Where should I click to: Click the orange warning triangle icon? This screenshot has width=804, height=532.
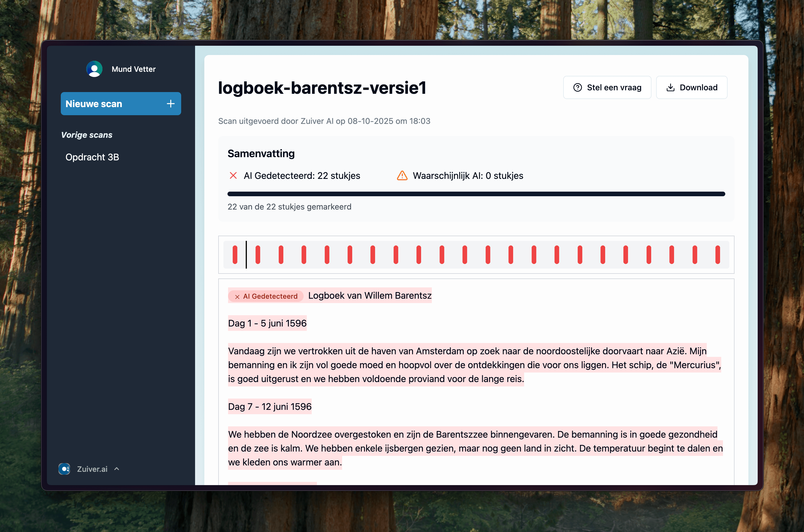402,176
